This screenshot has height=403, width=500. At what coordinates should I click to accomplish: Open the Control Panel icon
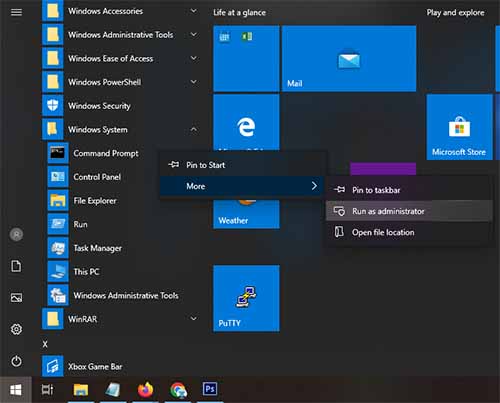coord(58,177)
